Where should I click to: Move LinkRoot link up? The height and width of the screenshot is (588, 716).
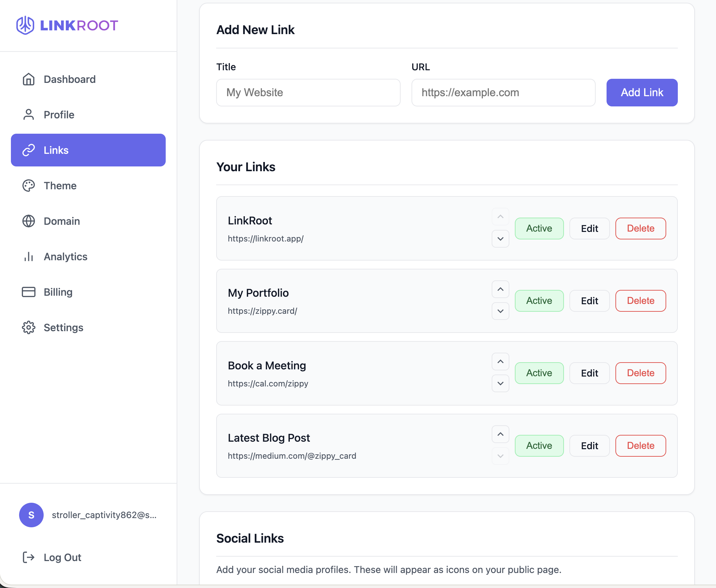(x=501, y=217)
